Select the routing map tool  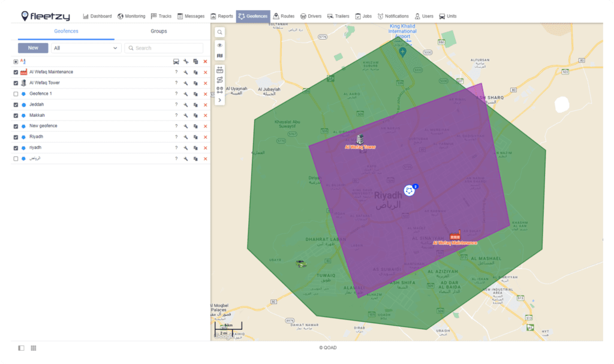pos(219,80)
